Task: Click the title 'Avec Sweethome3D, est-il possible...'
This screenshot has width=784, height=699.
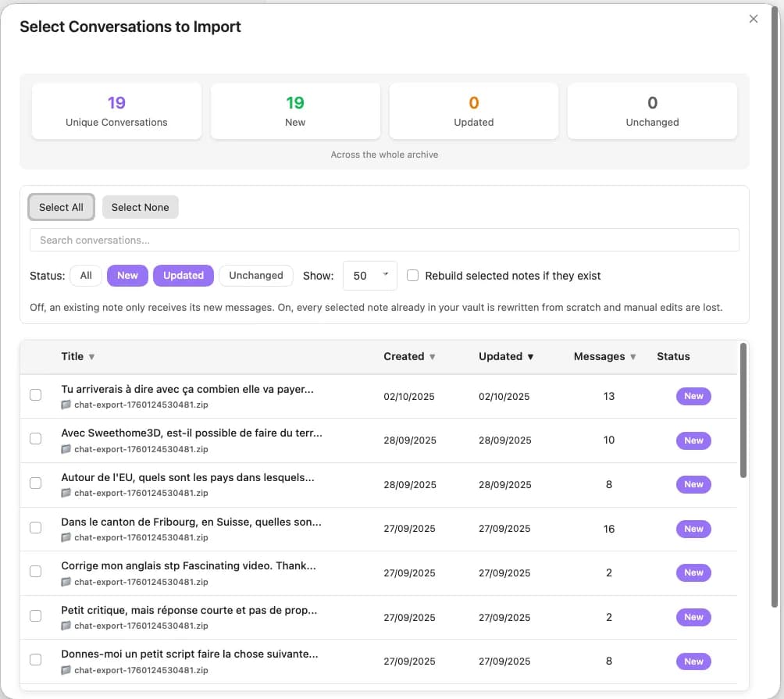Action: (191, 433)
